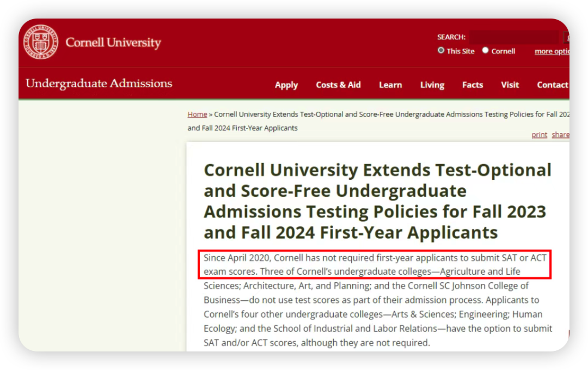This screenshot has width=588, height=370.
Task: Open the Living navigation menu item
Action: (x=432, y=85)
